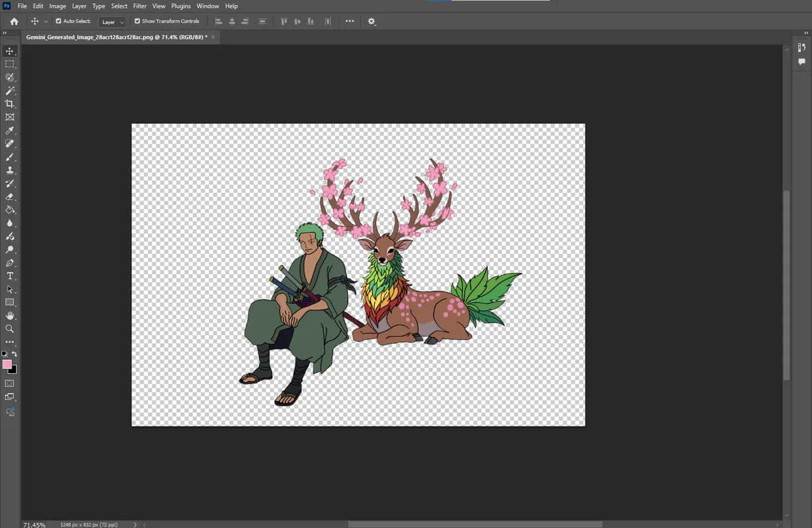
Task: Select the Frame tool
Action: (x=10, y=117)
